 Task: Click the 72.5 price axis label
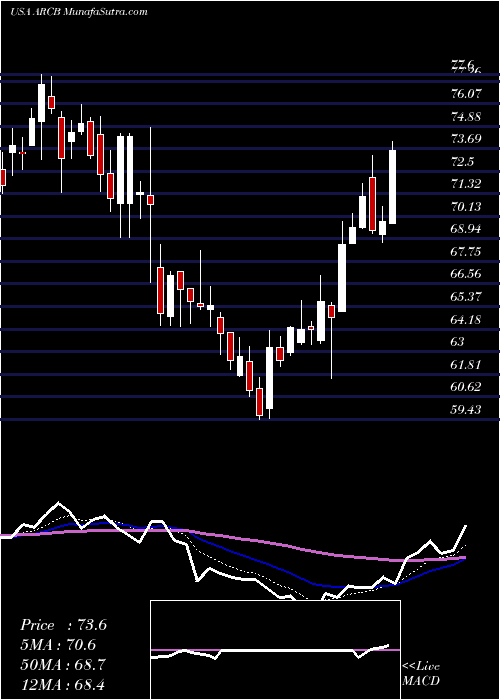tap(462, 162)
